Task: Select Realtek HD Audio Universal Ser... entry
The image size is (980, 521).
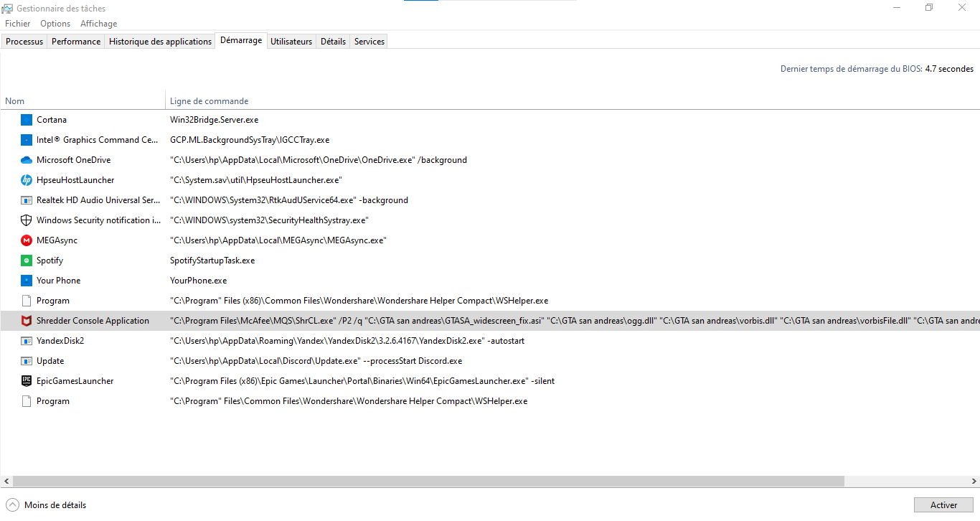Action: (x=98, y=200)
